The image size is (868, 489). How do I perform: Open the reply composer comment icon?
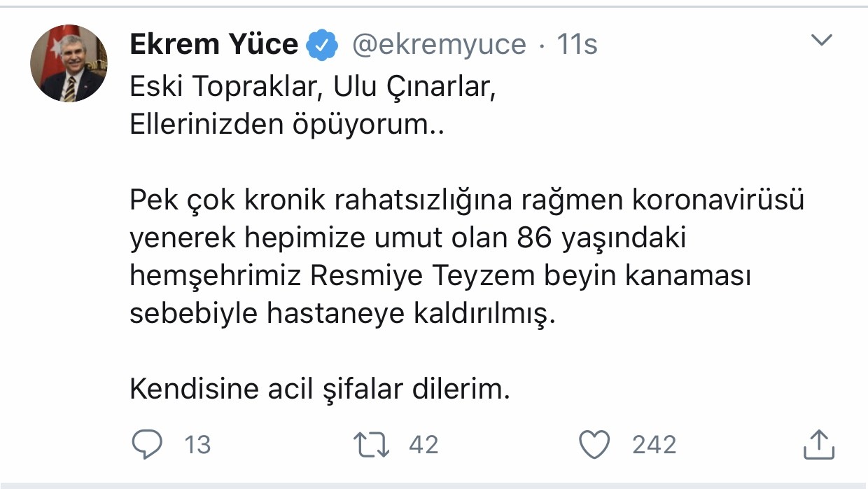click(x=147, y=443)
